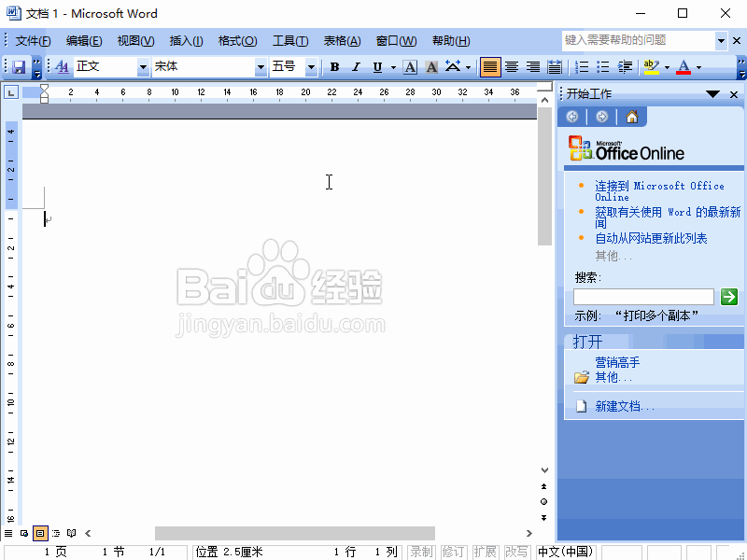Click task pane Back arrow icon
The height and width of the screenshot is (560, 747).
click(572, 117)
